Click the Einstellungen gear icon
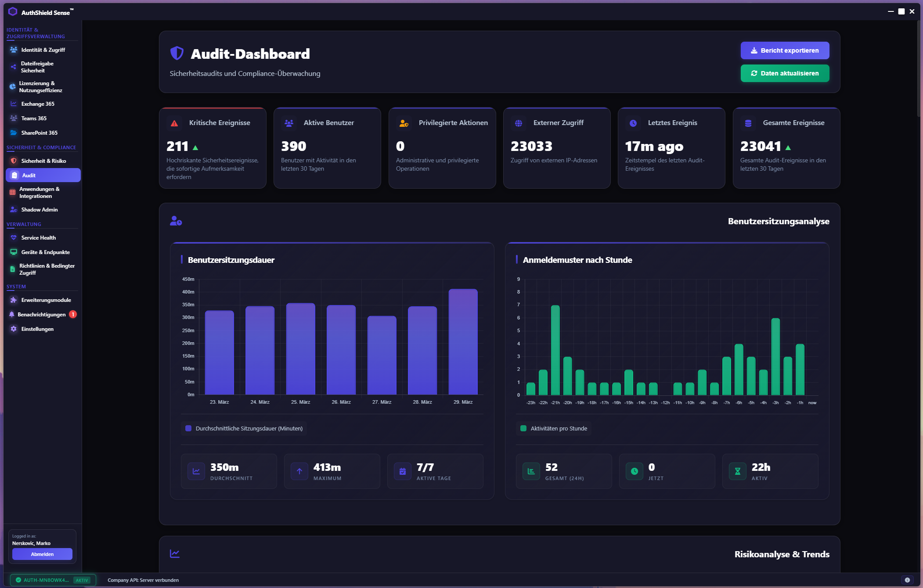Viewport: 923px width, 588px height. 14,329
